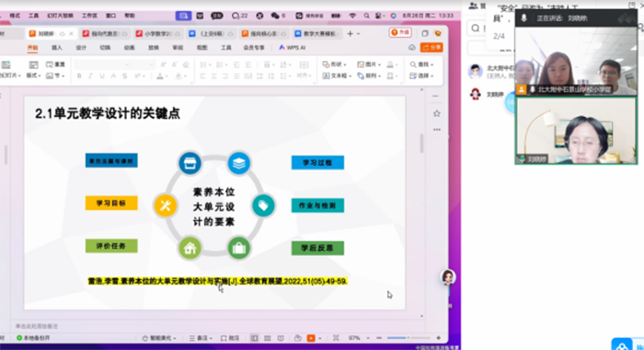Open the 插入 ribbon tab
Screen dimensions: 644x350
click(x=57, y=48)
